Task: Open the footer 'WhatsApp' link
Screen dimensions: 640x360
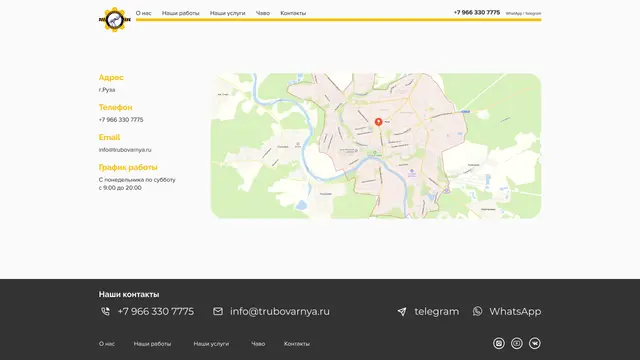Action: (515, 311)
